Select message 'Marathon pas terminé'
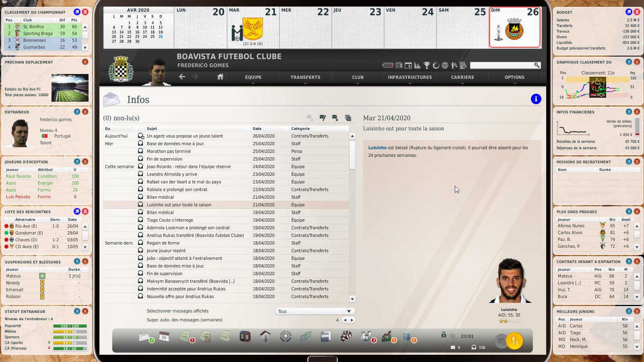Image resolution: width=644 pixels, height=362 pixels. (226, 151)
